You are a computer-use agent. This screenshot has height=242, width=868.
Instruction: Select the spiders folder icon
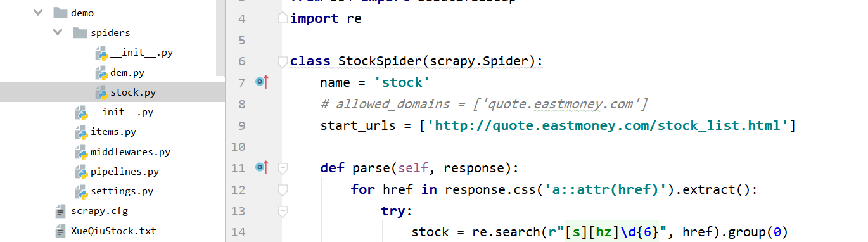[80, 32]
